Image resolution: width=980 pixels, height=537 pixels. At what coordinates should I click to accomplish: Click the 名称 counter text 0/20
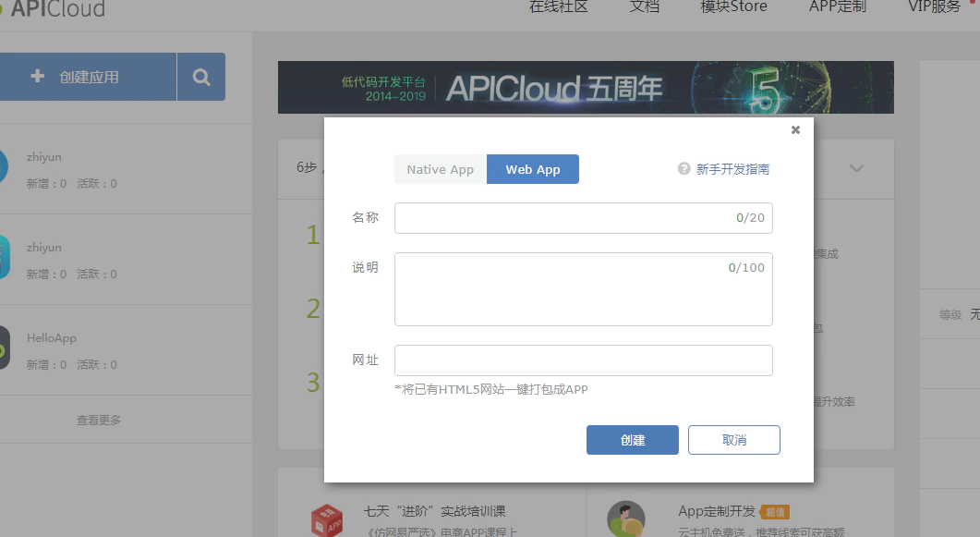[750, 217]
